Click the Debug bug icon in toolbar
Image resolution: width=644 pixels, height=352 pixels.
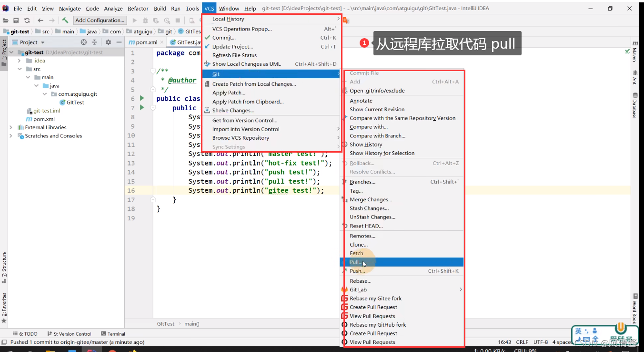(145, 21)
